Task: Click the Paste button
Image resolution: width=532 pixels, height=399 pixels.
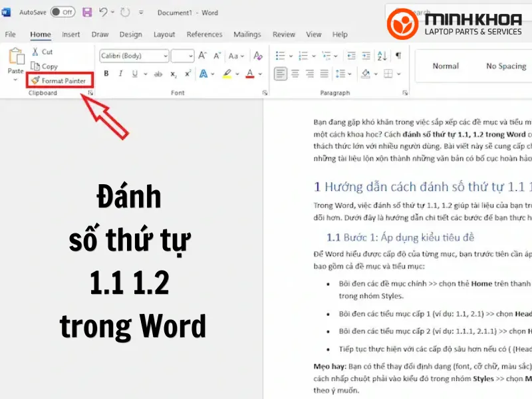Action: [15, 63]
